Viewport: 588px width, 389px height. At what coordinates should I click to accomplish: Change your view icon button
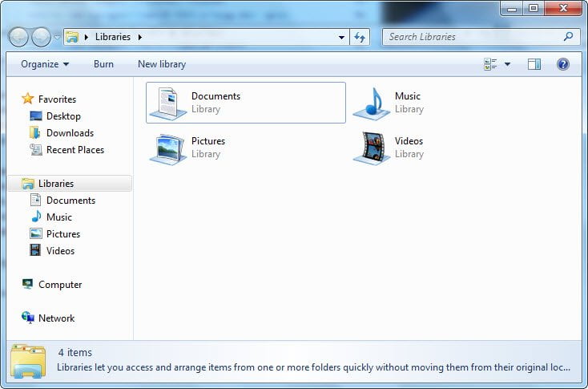click(490, 64)
